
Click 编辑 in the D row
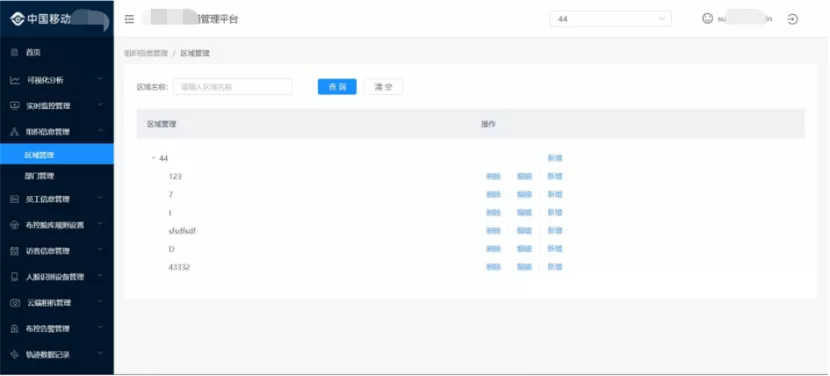tap(524, 249)
